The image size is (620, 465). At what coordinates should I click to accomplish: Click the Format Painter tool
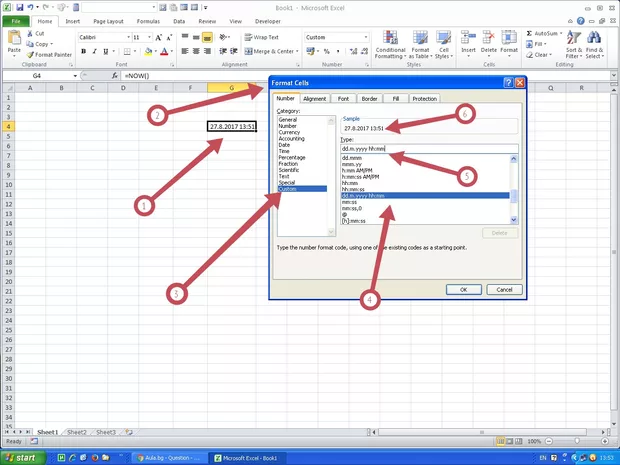click(x=51, y=54)
